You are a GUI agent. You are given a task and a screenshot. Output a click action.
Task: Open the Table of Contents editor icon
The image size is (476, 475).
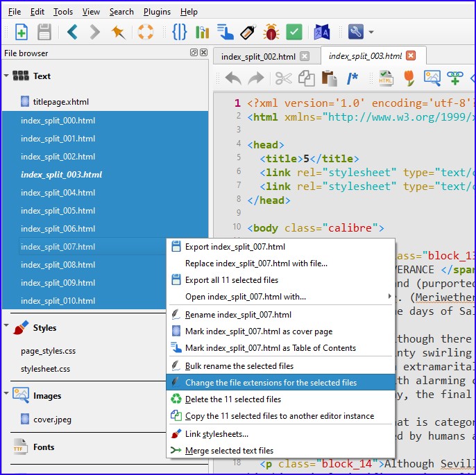226,32
